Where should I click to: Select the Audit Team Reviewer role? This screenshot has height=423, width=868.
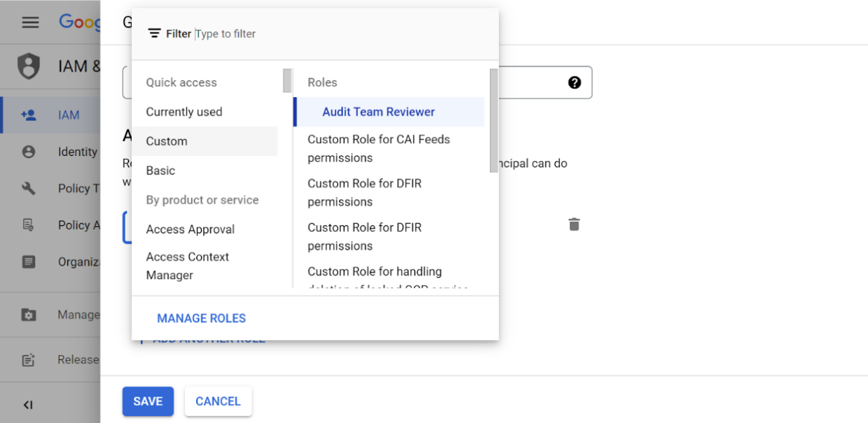pyautogui.click(x=379, y=112)
